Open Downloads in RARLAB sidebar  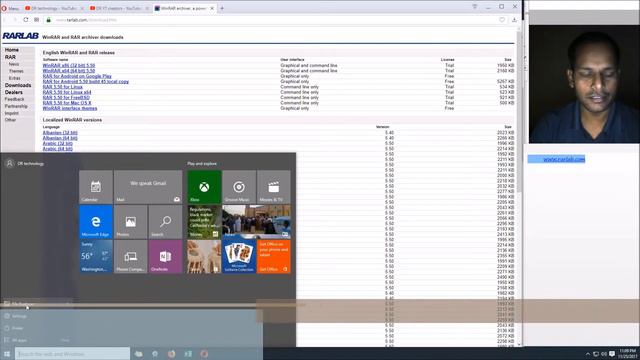tap(18, 85)
